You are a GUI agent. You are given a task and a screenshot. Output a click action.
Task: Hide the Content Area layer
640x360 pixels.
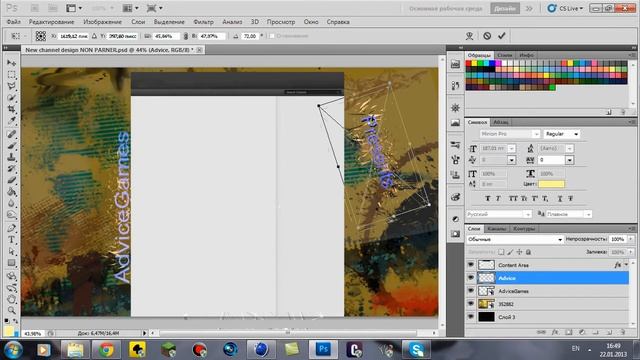click(471, 265)
